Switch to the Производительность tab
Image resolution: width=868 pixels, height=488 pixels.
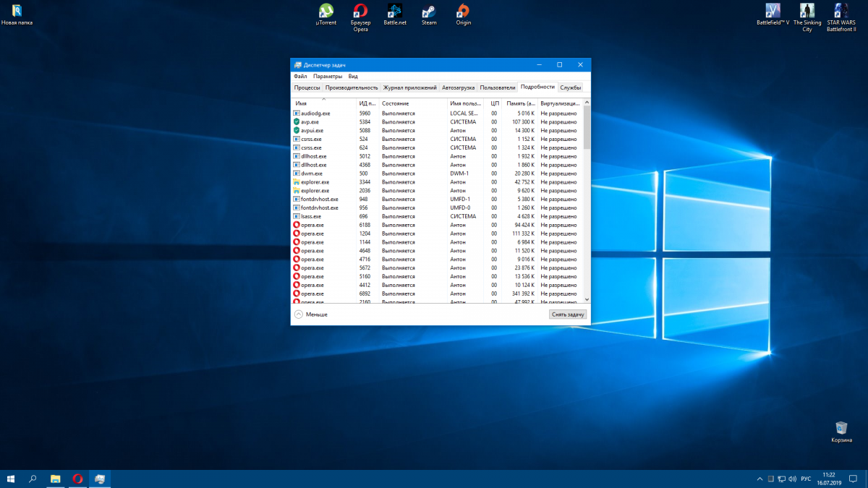(x=352, y=87)
